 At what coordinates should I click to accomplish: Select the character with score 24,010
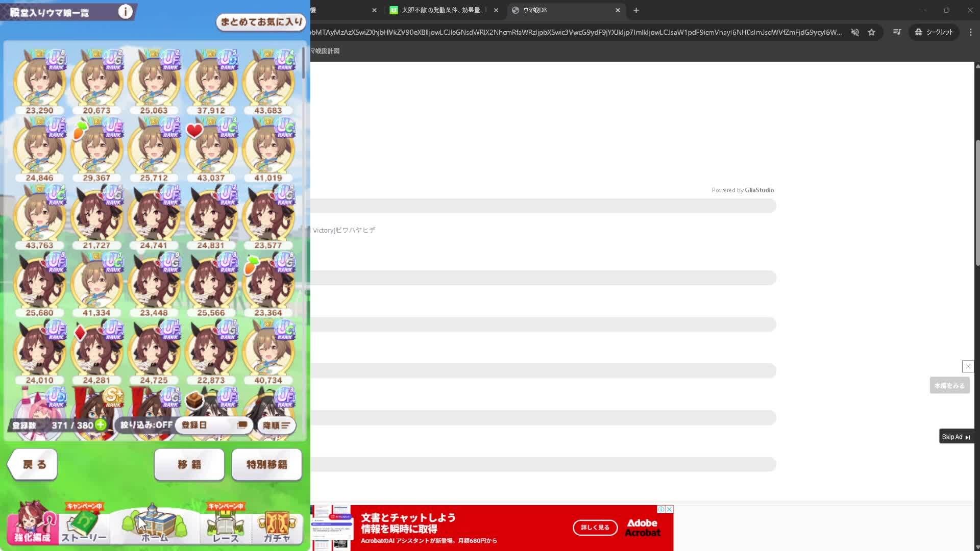tap(39, 351)
